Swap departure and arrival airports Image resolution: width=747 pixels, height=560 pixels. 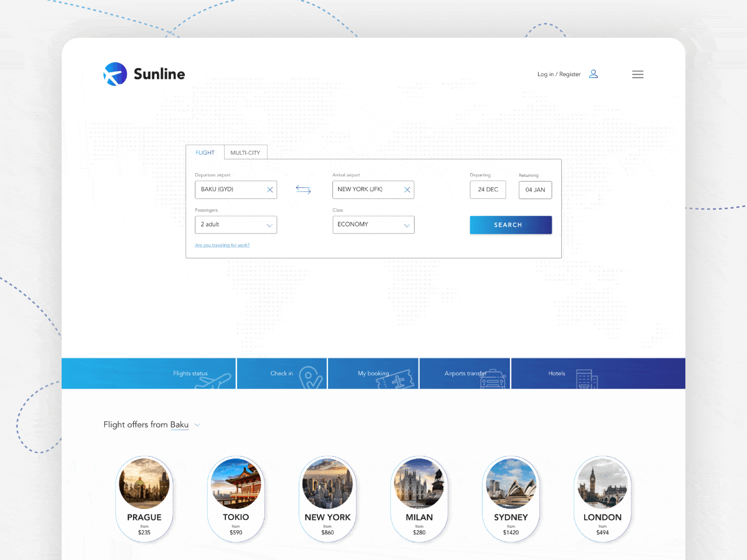pyautogui.click(x=303, y=189)
